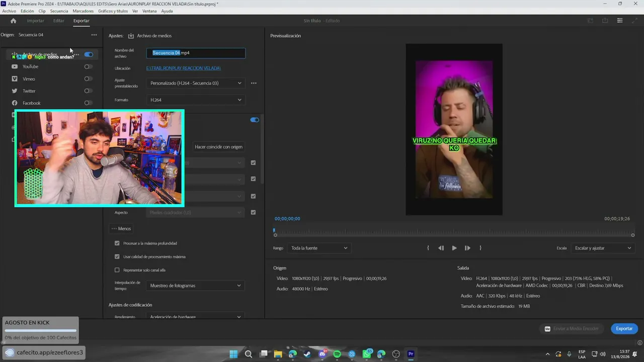Open the origin Secuencia 04 options menu

click(x=94, y=35)
